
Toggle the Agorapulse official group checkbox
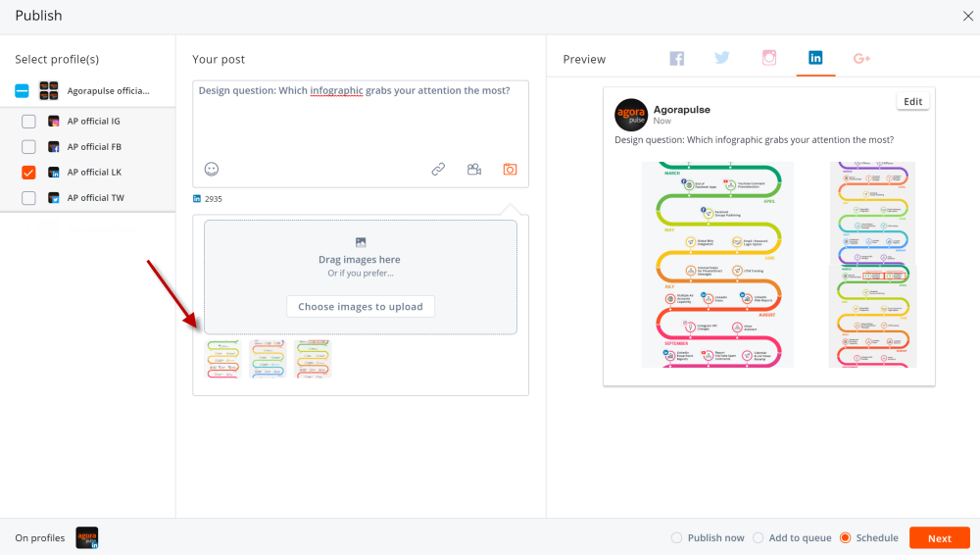click(22, 91)
